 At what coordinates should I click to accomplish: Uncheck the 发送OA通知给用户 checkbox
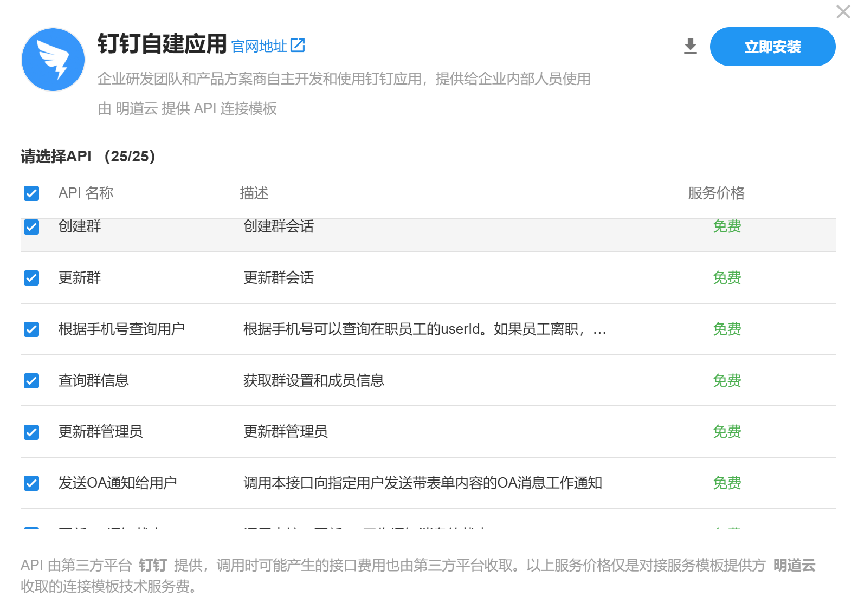[31, 483]
